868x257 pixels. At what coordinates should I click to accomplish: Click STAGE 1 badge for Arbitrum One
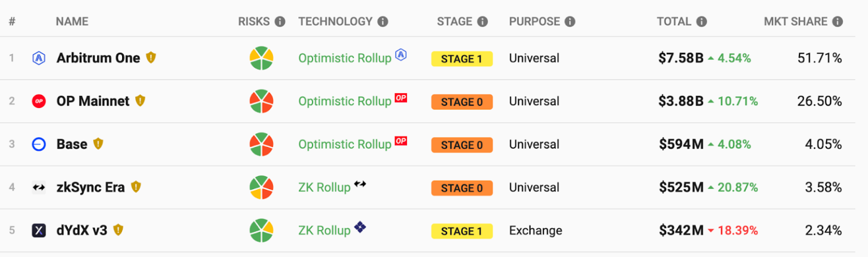point(462,59)
